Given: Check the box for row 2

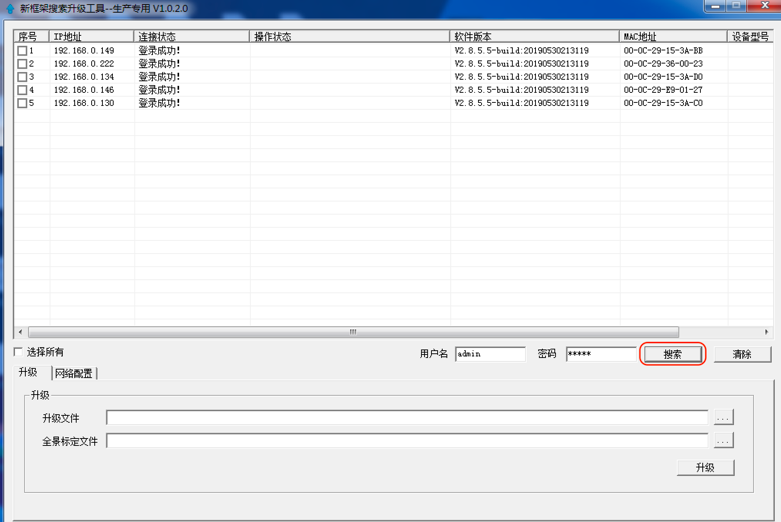Looking at the screenshot, I should pos(22,64).
